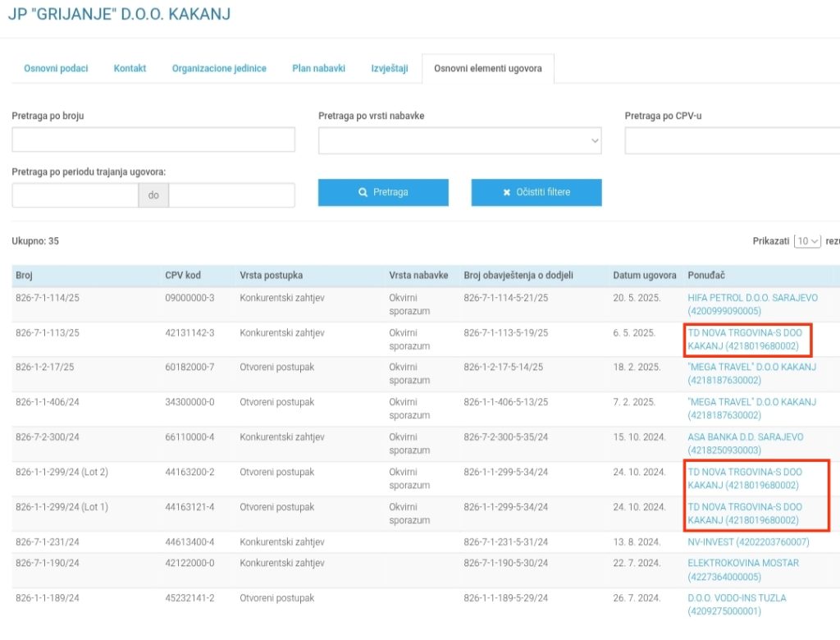Click the NV-INVEST supplier link

coord(748,542)
